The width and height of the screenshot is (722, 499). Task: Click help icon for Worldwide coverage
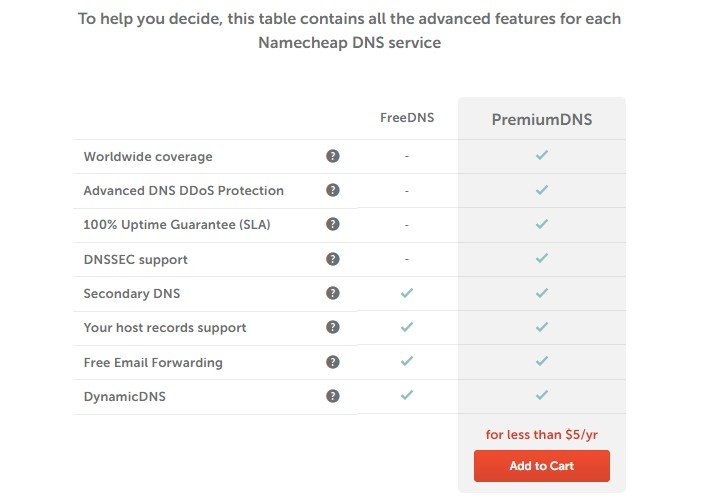click(x=333, y=156)
